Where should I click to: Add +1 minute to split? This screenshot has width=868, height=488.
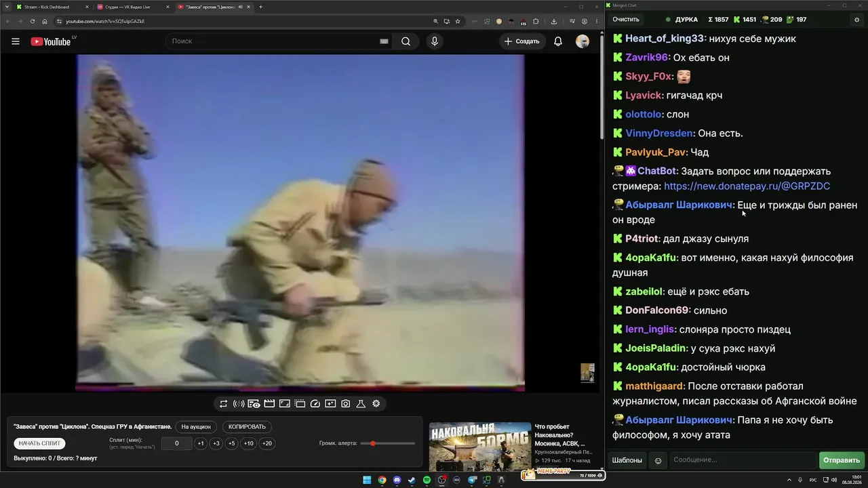click(201, 443)
